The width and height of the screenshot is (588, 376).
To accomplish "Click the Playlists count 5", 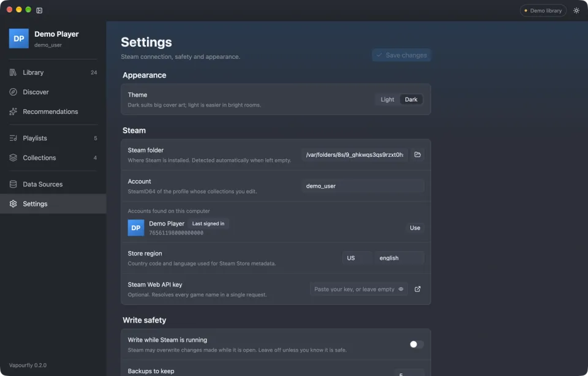I will [x=96, y=138].
